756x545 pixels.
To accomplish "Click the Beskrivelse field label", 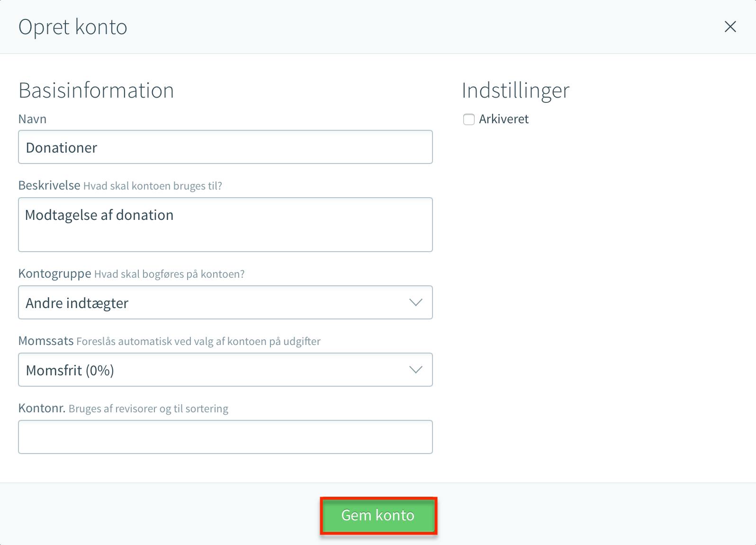I will (x=49, y=185).
